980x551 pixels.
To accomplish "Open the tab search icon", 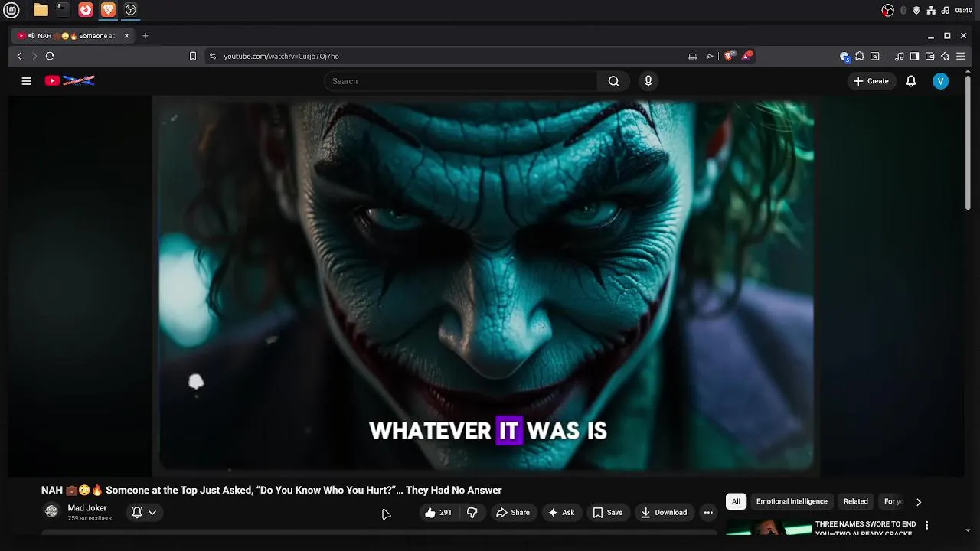I will click(875, 56).
